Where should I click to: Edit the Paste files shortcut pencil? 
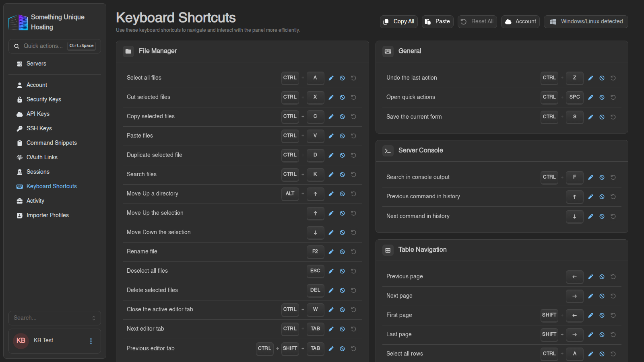coord(331,136)
